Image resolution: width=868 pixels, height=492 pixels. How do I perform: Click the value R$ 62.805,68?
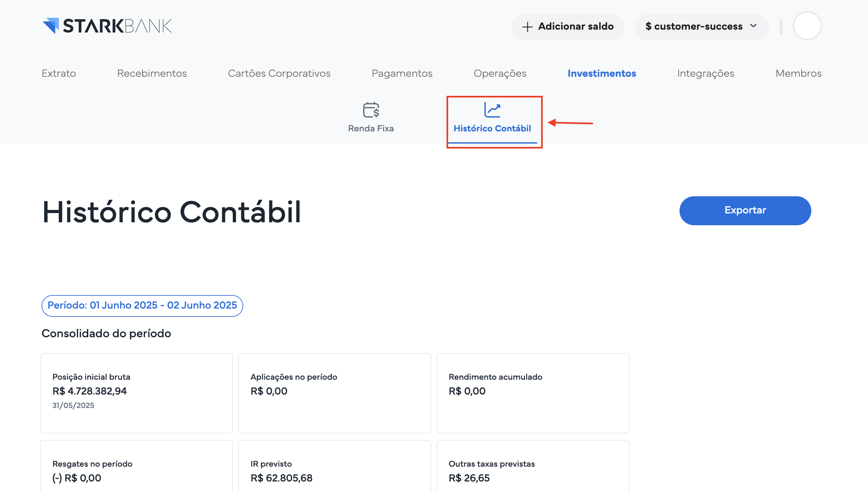(281, 478)
